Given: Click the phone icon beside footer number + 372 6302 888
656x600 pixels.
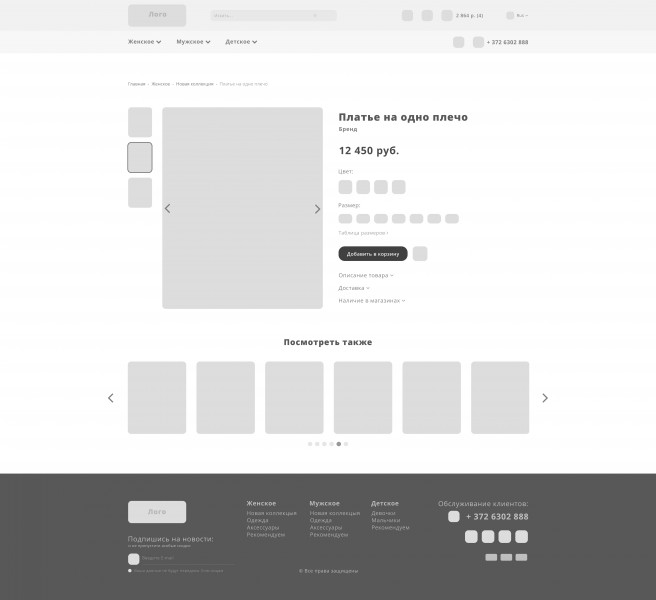Looking at the screenshot, I should tap(454, 516).
